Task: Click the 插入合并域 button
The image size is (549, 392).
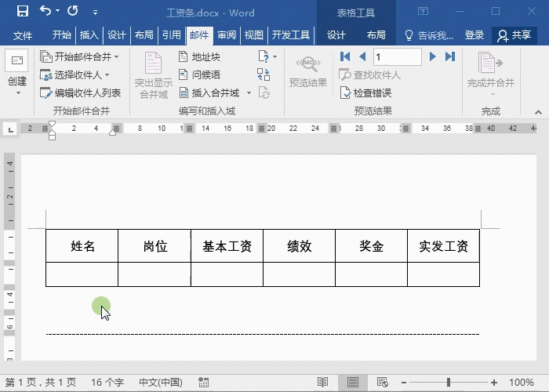Action: (209, 93)
